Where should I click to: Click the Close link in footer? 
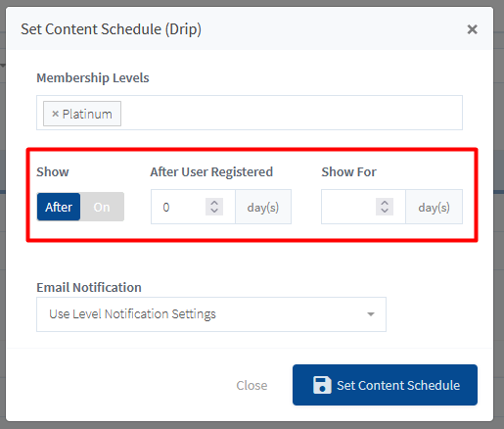click(x=252, y=385)
